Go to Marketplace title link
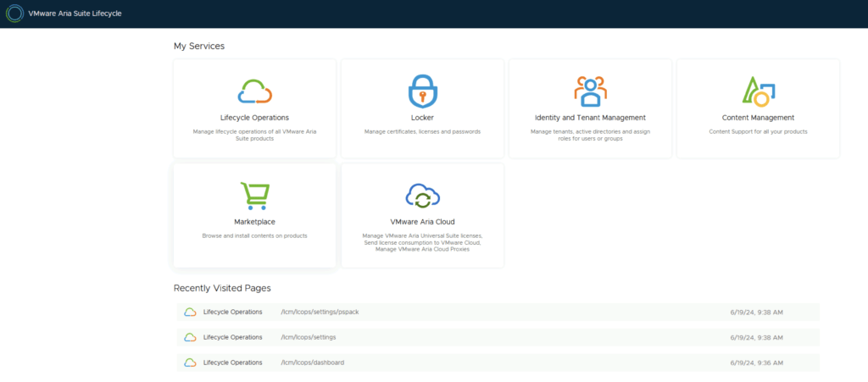The image size is (868, 382). tap(254, 222)
